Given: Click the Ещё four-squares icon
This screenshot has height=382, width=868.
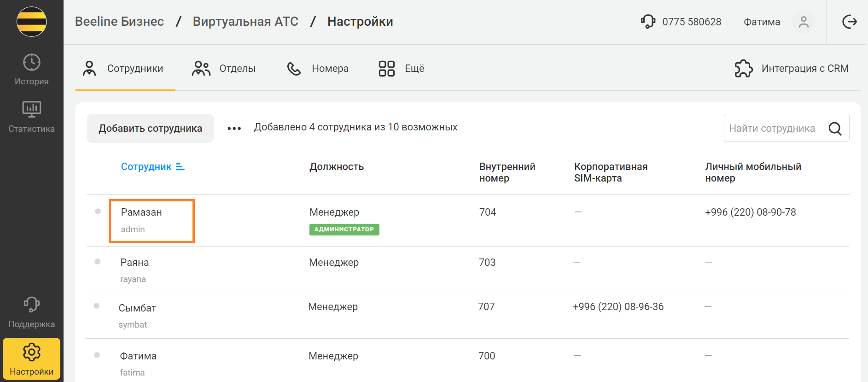Looking at the screenshot, I should pos(387,69).
